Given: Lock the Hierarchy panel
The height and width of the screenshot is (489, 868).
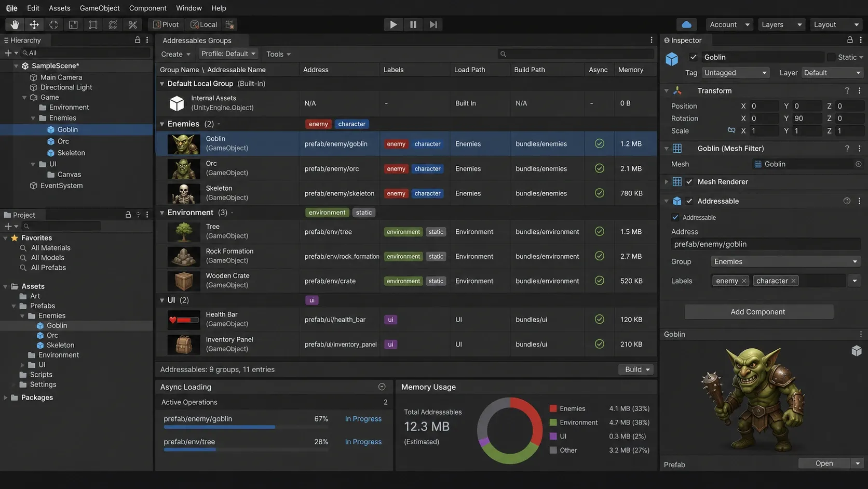Looking at the screenshot, I should point(138,40).
